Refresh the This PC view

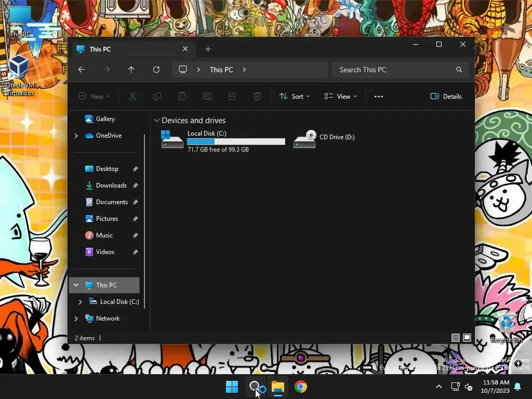coord(156,70)
